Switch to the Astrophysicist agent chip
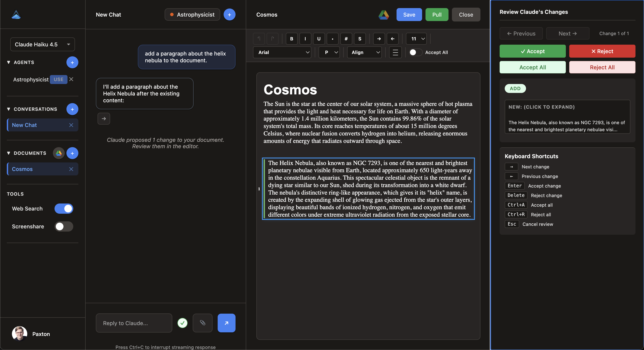The image size is (644, 350). pos(192,14)
